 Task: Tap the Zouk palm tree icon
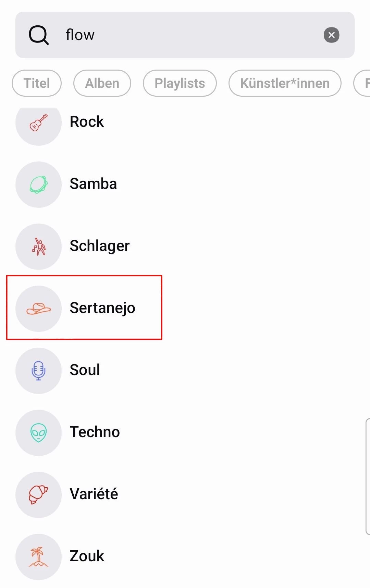(38, 557)
